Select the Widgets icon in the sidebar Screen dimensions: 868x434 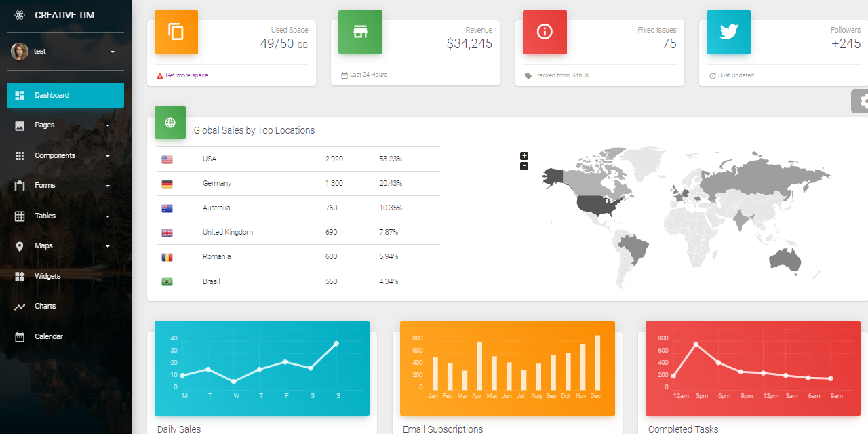20,276
